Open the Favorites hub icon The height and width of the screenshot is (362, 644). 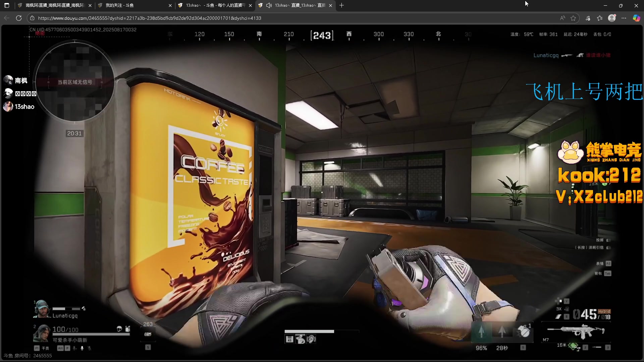[x=600, y=18]
